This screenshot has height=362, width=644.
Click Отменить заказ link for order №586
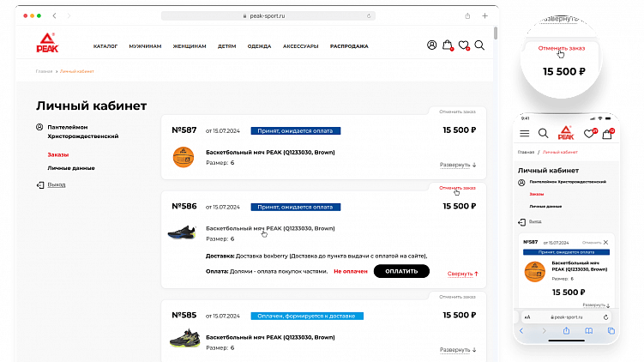(456, 187)
